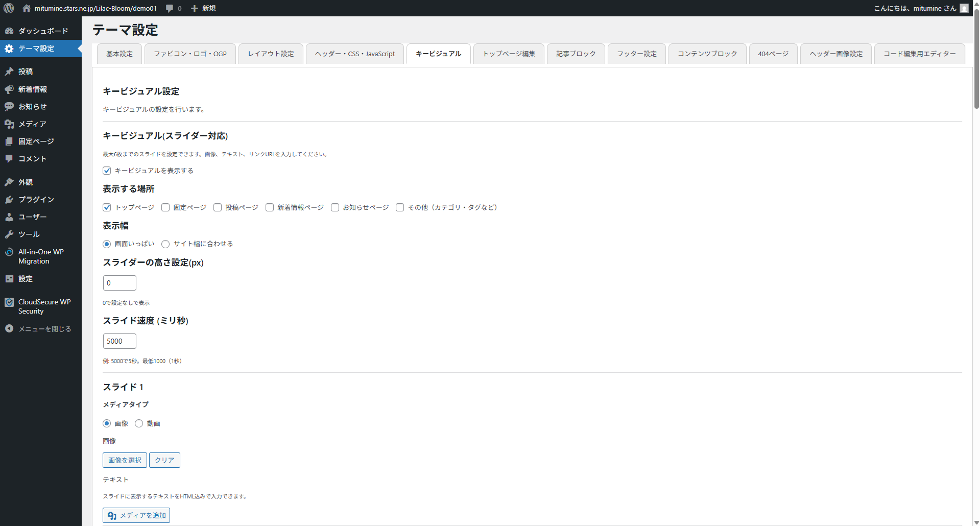Uncheck キービジュアルを表示する checkbox
The image size is (980, 526).
click(107, 171)
